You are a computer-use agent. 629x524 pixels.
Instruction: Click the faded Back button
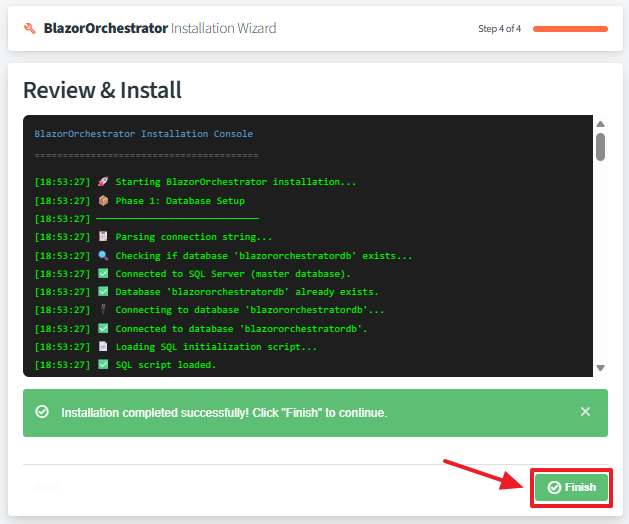tap(46, 487)
